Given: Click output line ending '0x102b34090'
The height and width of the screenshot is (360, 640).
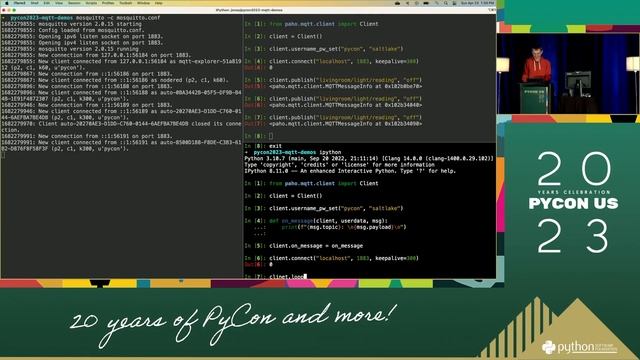Looking at the screenshot, I should point(333,124).
